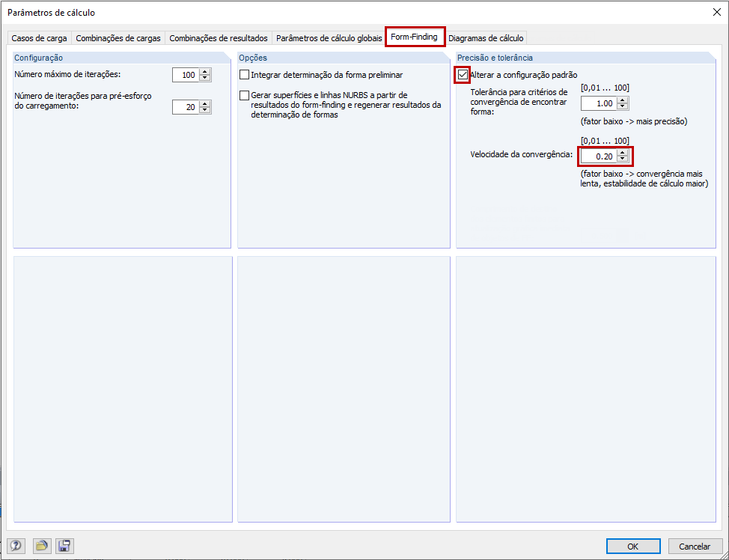Toggle Gerar superfícies e linhas NURBS checkbox
This screenshot has height=560, width=729.
[x=245, y=95]
